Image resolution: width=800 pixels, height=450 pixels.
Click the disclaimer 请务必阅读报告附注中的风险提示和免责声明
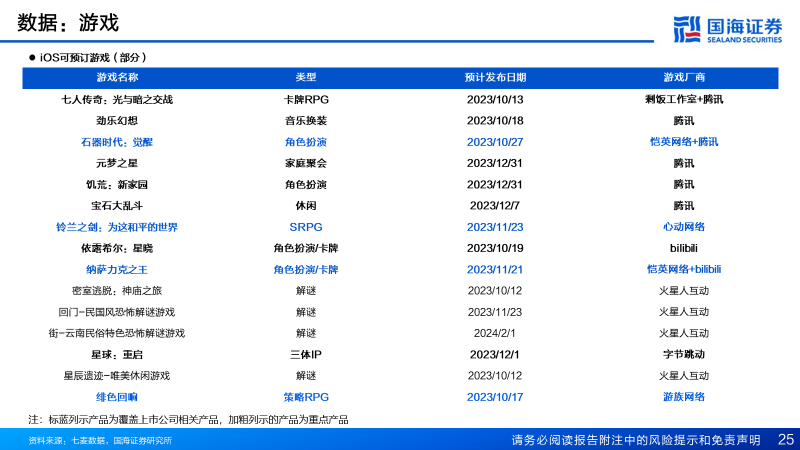click(x=636, y=440)
